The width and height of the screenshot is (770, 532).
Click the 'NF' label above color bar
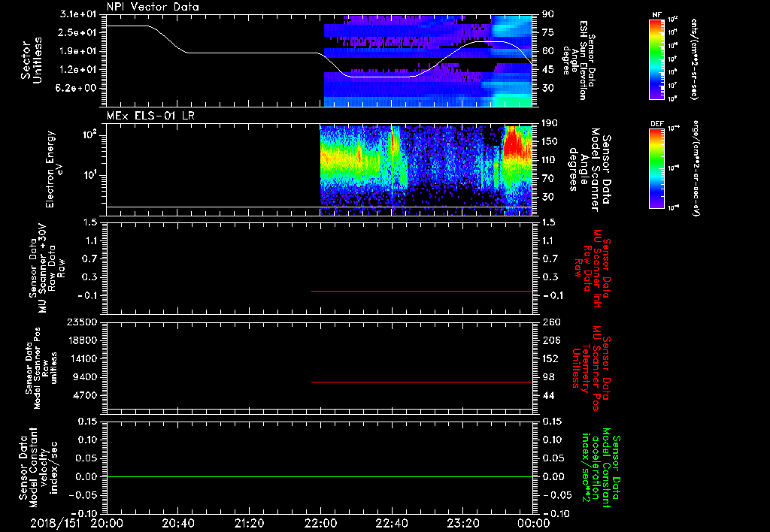pyautogui.click(x=656, y=15)
